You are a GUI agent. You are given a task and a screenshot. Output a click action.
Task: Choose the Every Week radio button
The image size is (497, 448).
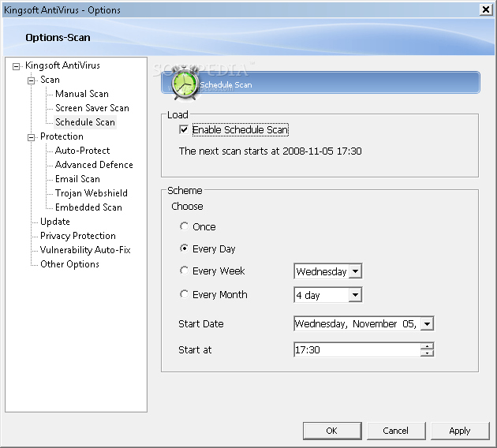tap(184, 271)
